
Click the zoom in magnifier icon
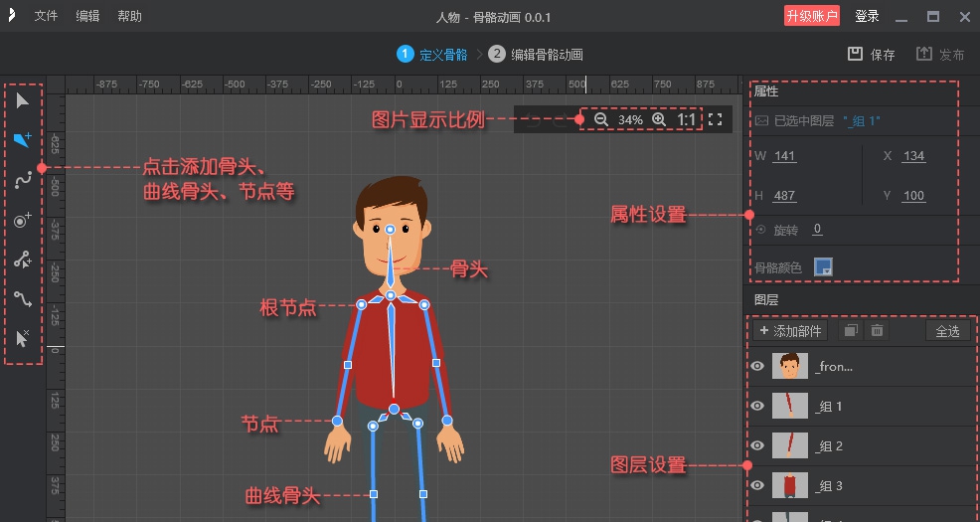658,119
